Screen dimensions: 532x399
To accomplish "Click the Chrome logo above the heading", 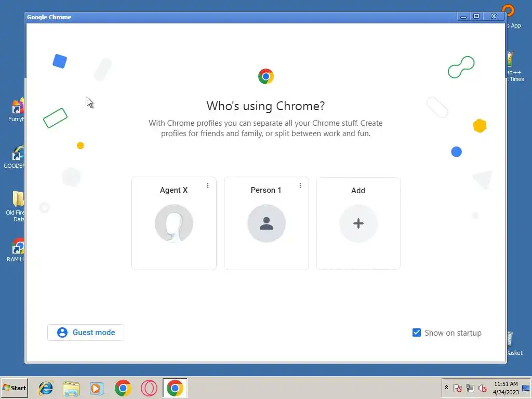I will pos(265,76).
